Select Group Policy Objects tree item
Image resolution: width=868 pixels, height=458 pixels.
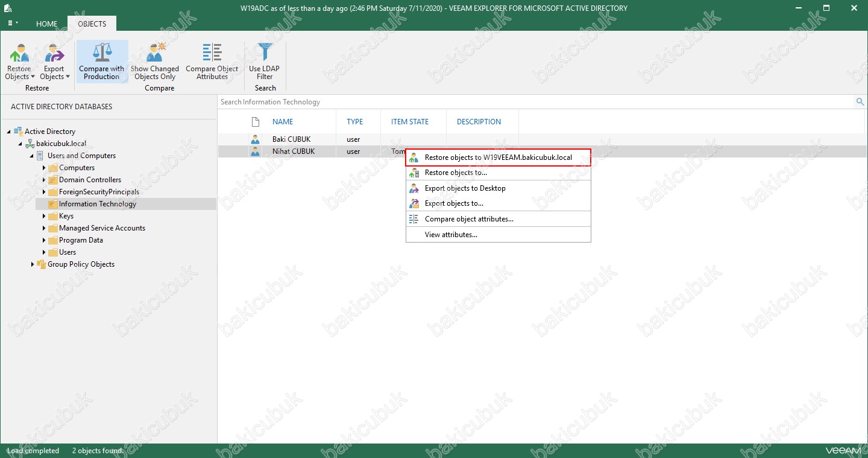pos(81,264)
